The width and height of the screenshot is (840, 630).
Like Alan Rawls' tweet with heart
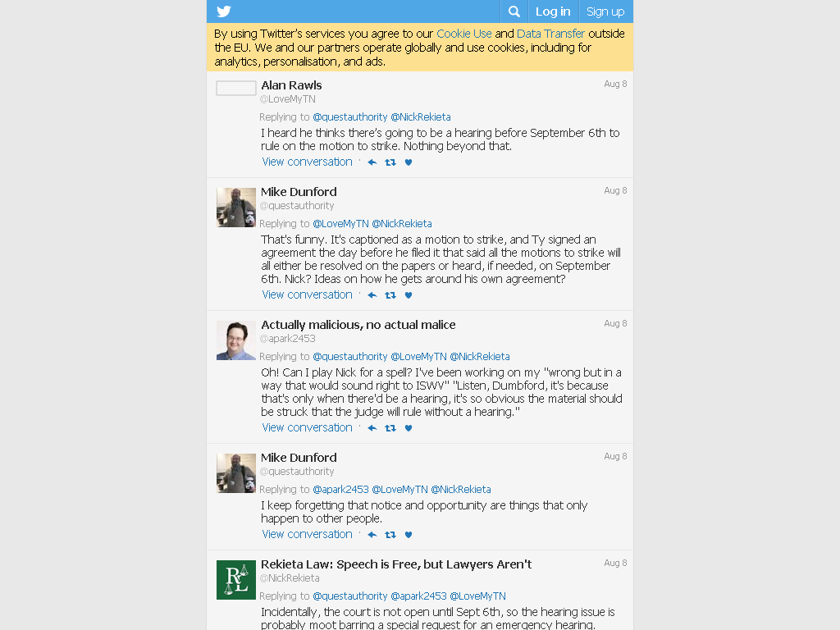click(x=409, y=162)
